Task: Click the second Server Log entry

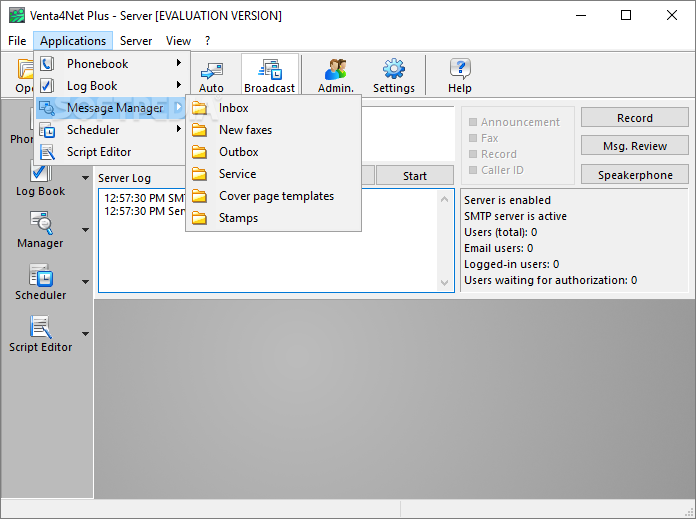Action: tap(144, 211)
